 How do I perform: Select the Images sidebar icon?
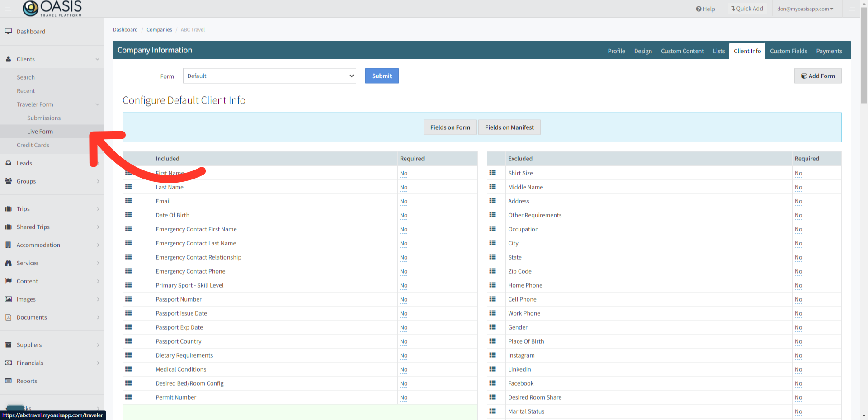(9, 299)
